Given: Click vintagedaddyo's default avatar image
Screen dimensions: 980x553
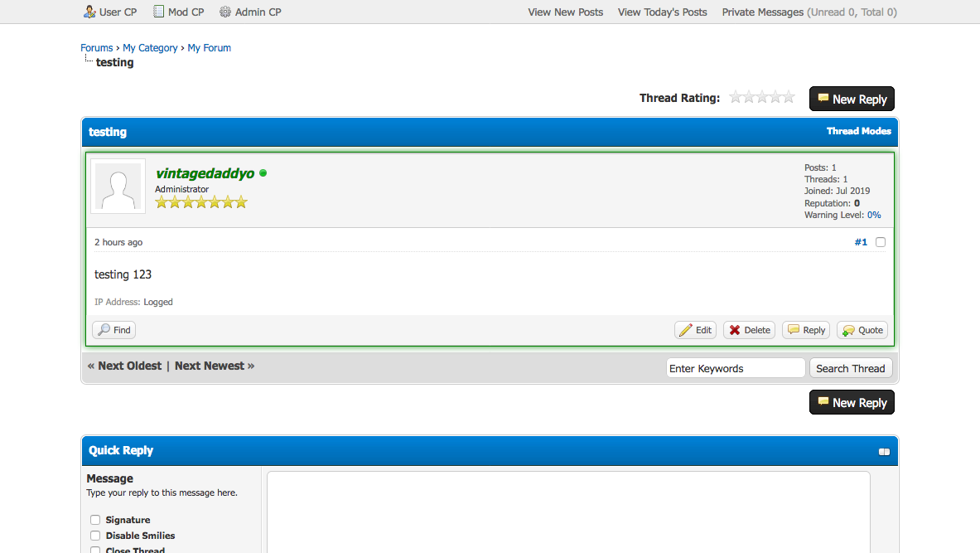Looking at the screenshot, I should point(118,187).
